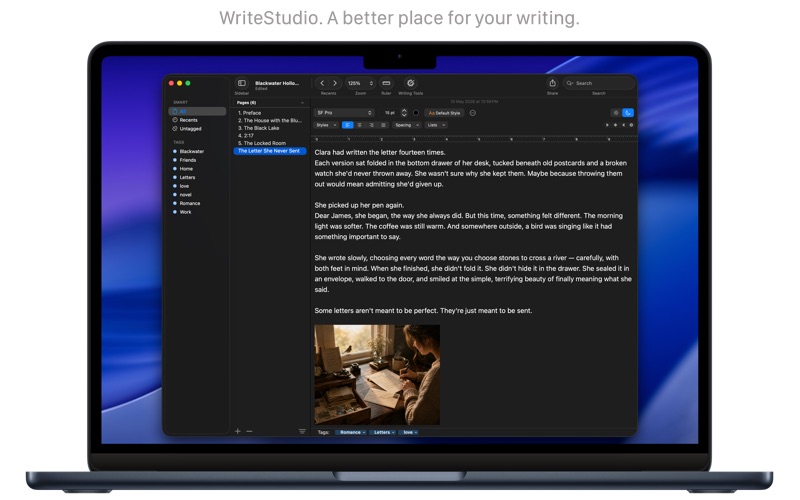The width and height of the screenshot is (800, 500).
Task: Click the Blackwater Hollo... document title
Action: [277, 83]
